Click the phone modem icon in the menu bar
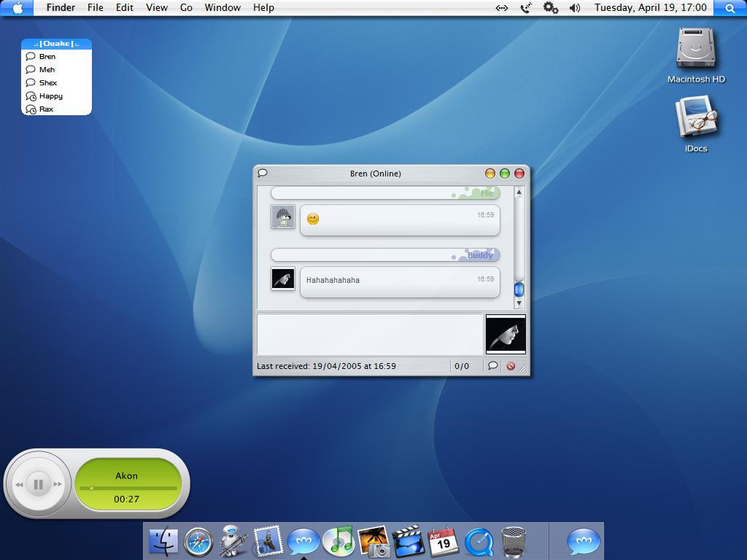 click(526, 8)
